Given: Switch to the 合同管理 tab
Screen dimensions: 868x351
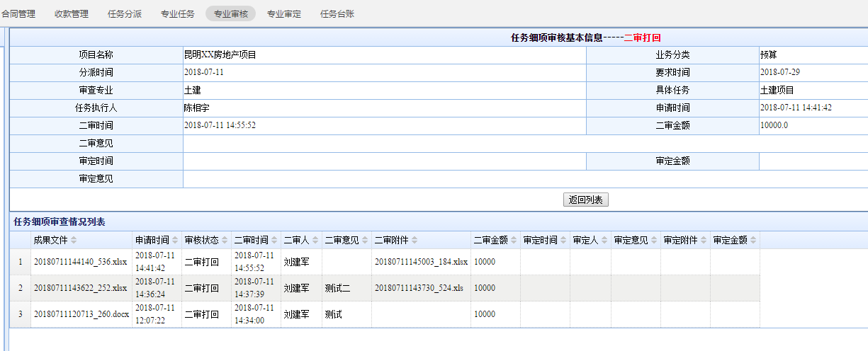Looking at the screenshot, I should click(18, 13).
